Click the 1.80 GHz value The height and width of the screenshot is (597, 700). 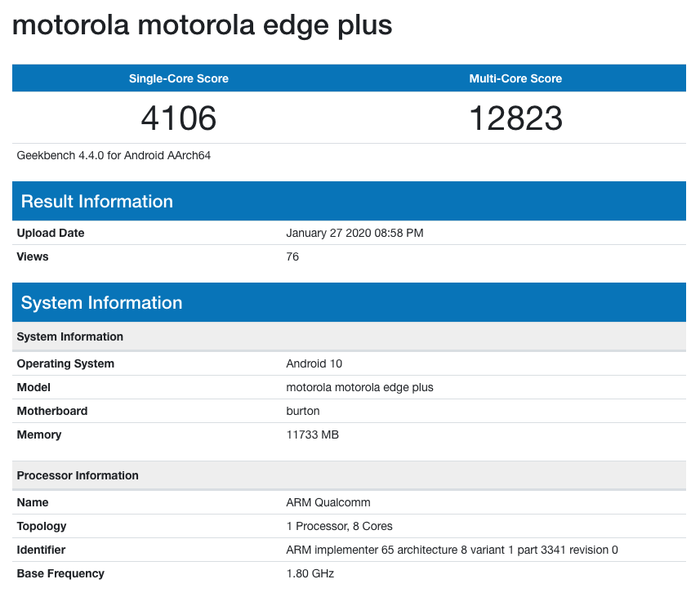click(310, 573)
